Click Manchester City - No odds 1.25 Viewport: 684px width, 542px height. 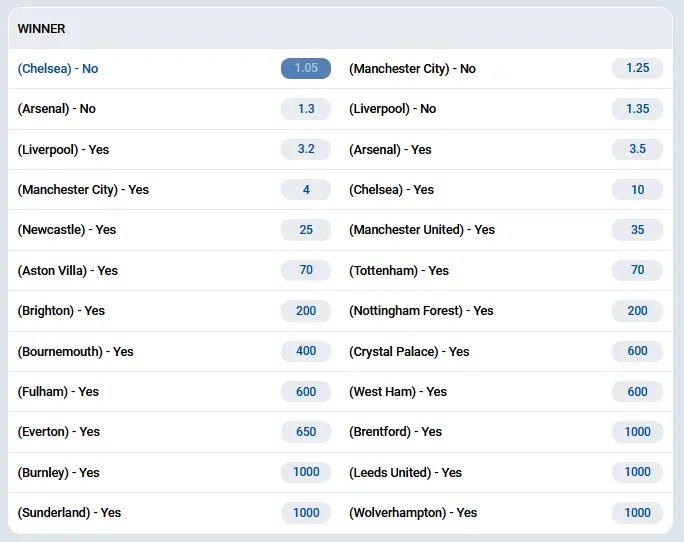pos(637,68)
